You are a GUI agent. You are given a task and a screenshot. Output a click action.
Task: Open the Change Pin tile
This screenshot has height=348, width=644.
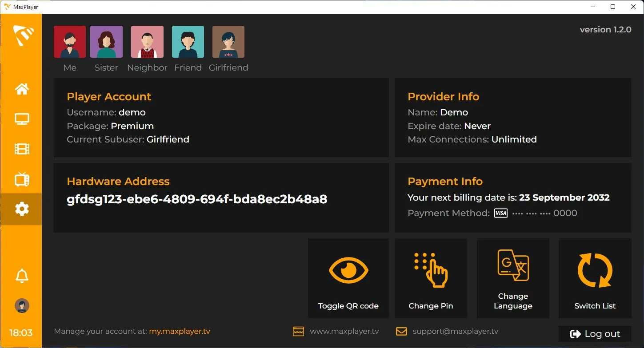431,278
